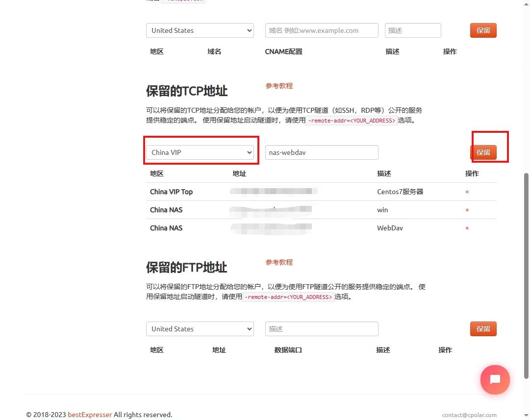
Task: Select the WebDav description text
Action: point(390,228)
